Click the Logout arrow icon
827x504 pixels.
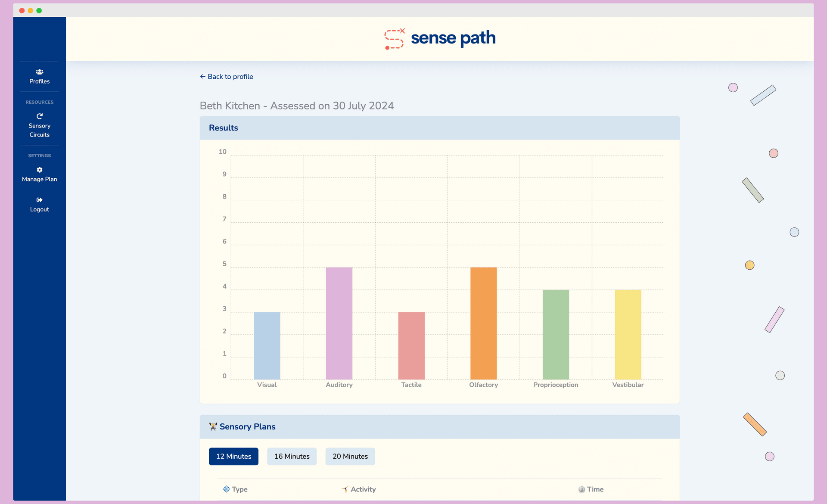[39, 200]
